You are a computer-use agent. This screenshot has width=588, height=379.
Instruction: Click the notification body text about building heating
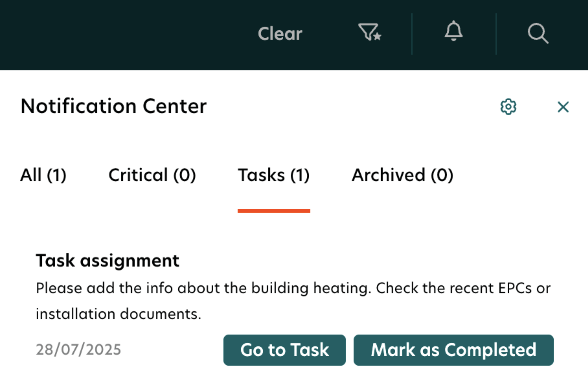[x=293, y=288]
